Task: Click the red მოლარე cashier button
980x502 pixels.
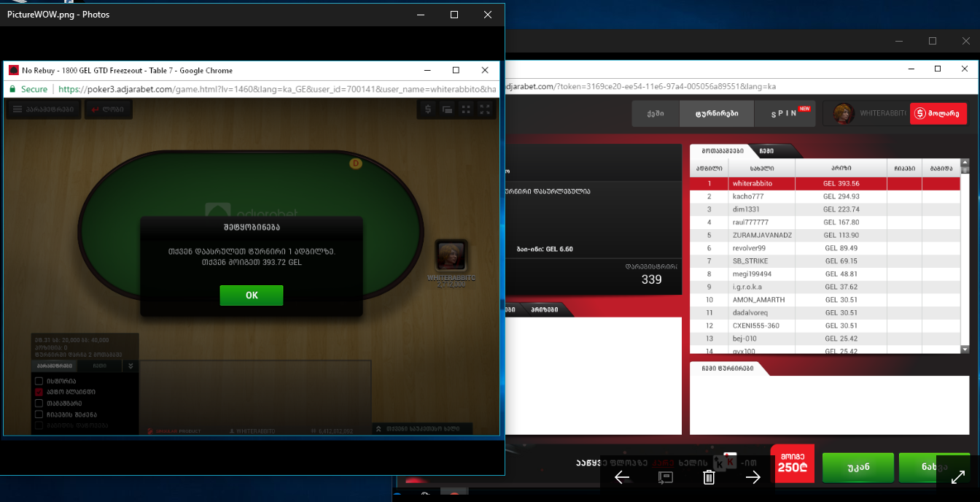Action: click(938, 113)
